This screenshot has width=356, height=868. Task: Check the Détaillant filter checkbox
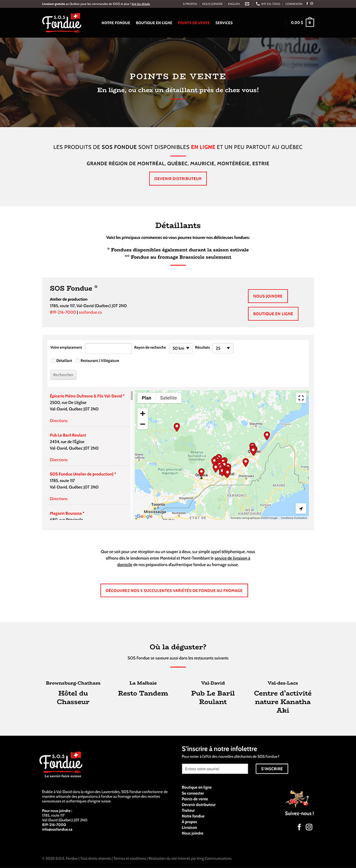tap(53, 361)
